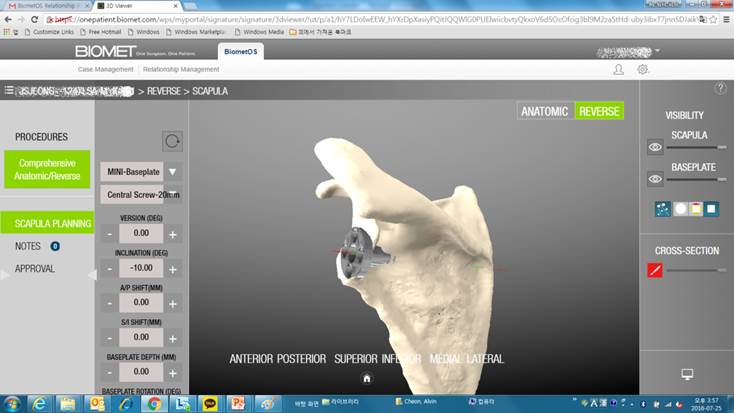
Task: Switch to the first BiometOS Relationship browser tab
Action: (x=48, y=6)
